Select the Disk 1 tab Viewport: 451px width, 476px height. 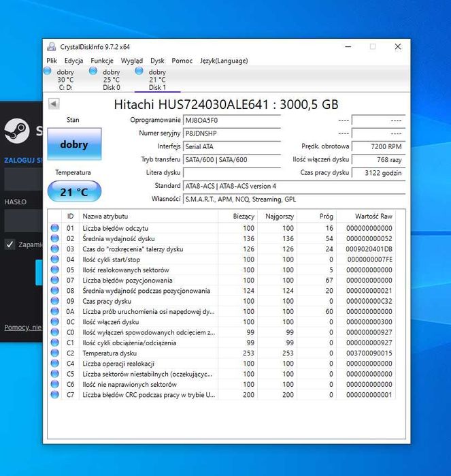coord(157,80)
